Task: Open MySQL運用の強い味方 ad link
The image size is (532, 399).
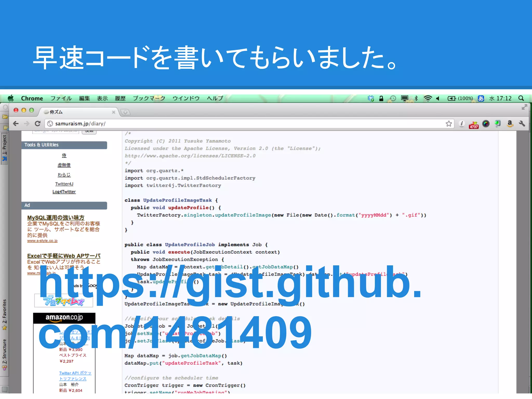Action: tap(56, 217)
